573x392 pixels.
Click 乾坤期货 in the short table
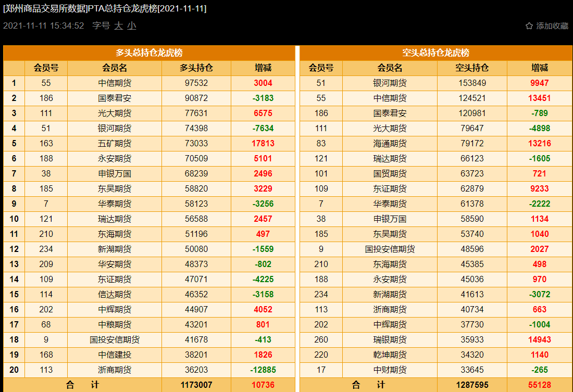(x=390, y=355)
